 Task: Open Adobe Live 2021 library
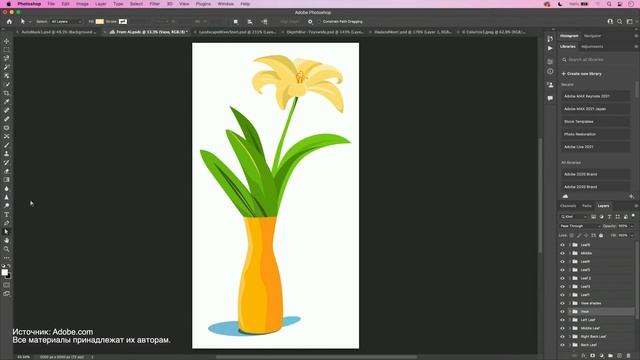(x=595, y=147)
